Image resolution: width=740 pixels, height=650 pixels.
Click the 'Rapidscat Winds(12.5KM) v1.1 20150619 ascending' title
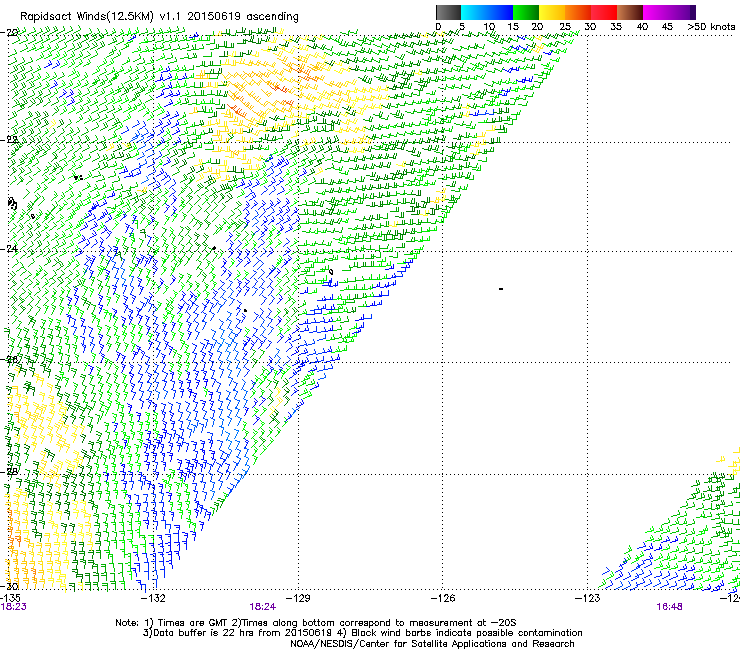159,17
